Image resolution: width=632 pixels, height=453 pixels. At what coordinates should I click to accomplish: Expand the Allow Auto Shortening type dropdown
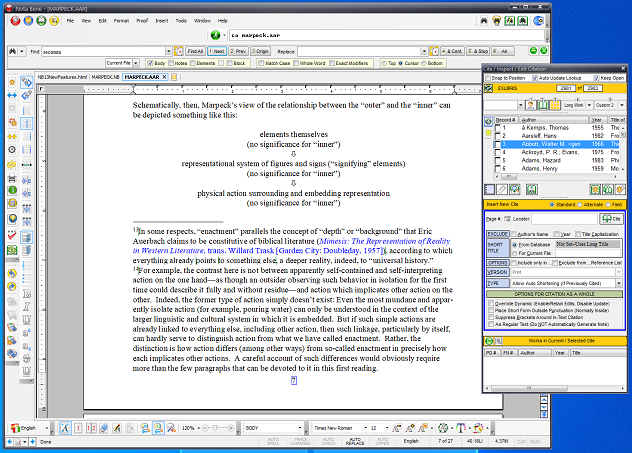pyautogui.click(x=617, y=283)
